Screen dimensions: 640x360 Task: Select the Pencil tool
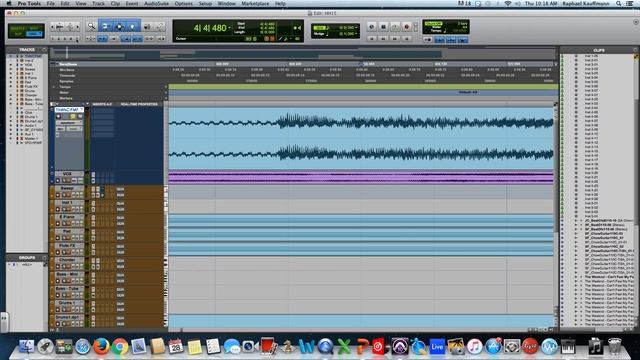[x=160, y=27]
